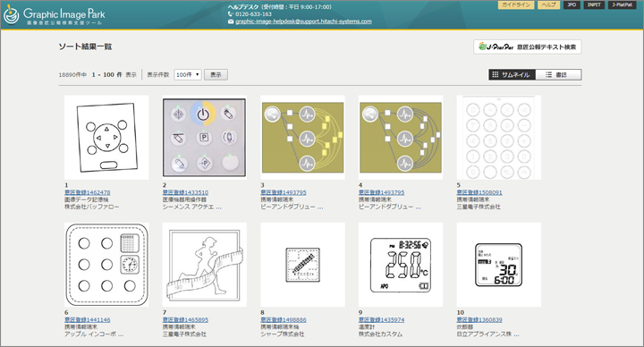644x347 pixels.
Task: Open thumbnail 1 remote control drawing
Action: tap(106, 137)
